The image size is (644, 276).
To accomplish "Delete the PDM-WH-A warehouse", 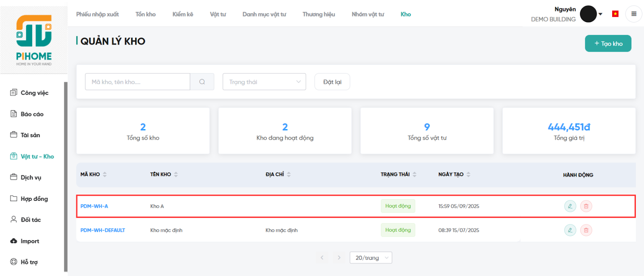I will (x=586, y=206).
